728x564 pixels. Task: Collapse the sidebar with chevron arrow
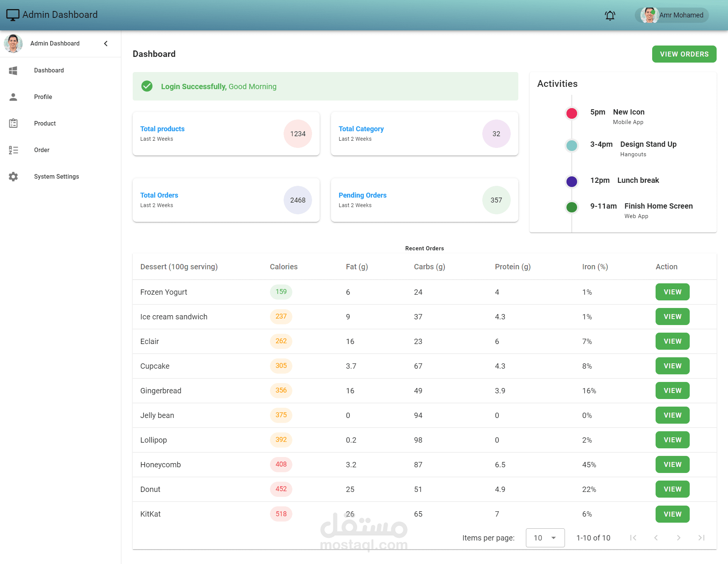(106, 44)
